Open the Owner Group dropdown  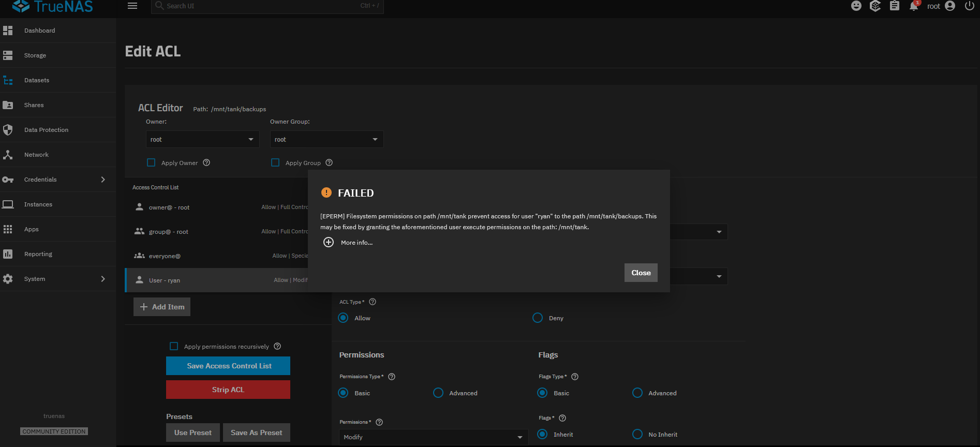pyautogui.click(x=326, y=139)
